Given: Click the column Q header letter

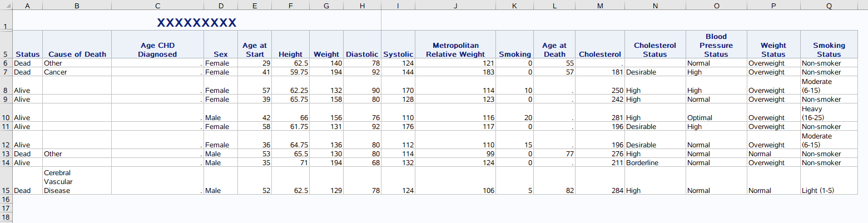Looking at the screenshot, I should point(829,5).
